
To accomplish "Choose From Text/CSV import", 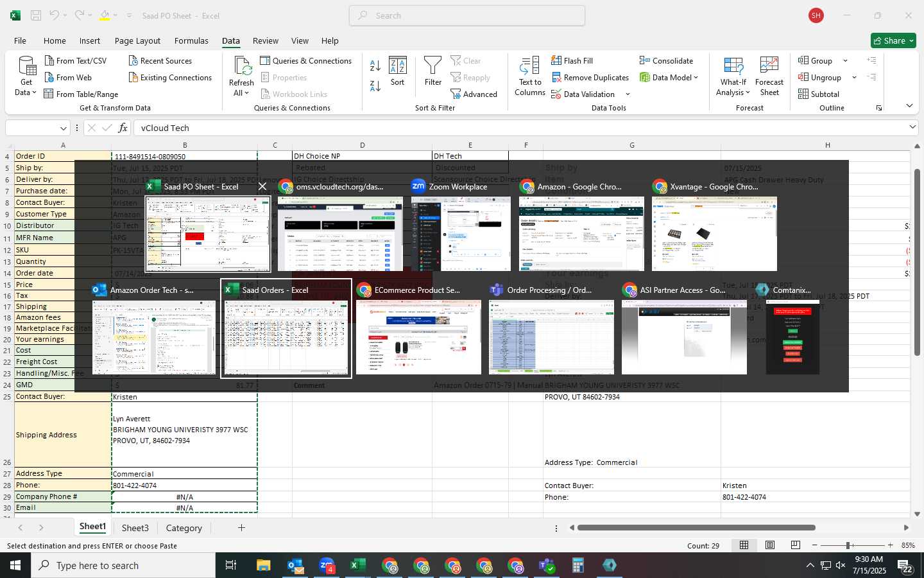I will 76,61.
